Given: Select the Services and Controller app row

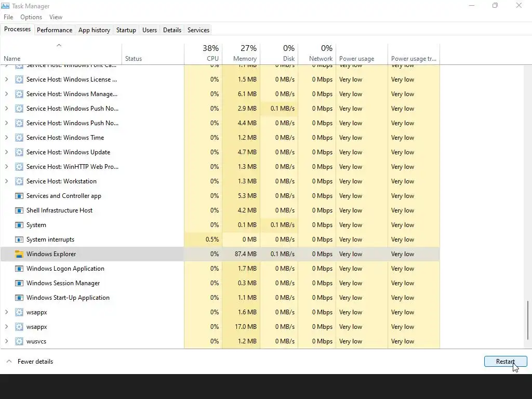Looking at the screenshot, I should point(220,196).
